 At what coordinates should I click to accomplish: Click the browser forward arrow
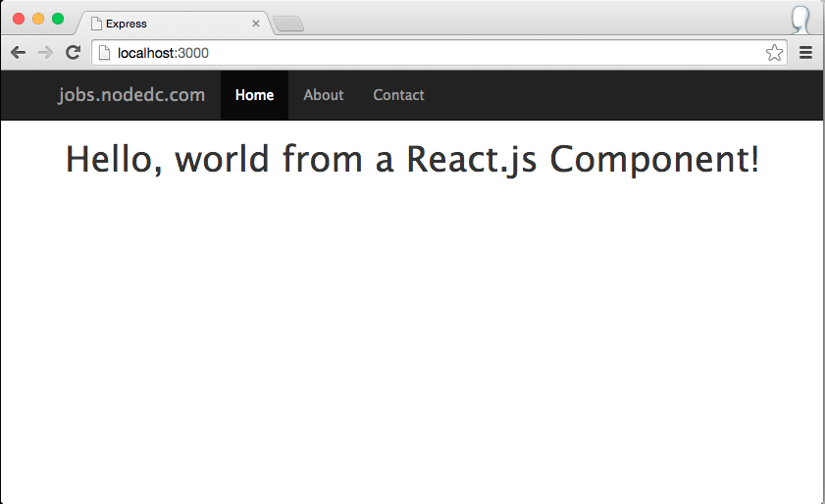[x=45, y=53]
